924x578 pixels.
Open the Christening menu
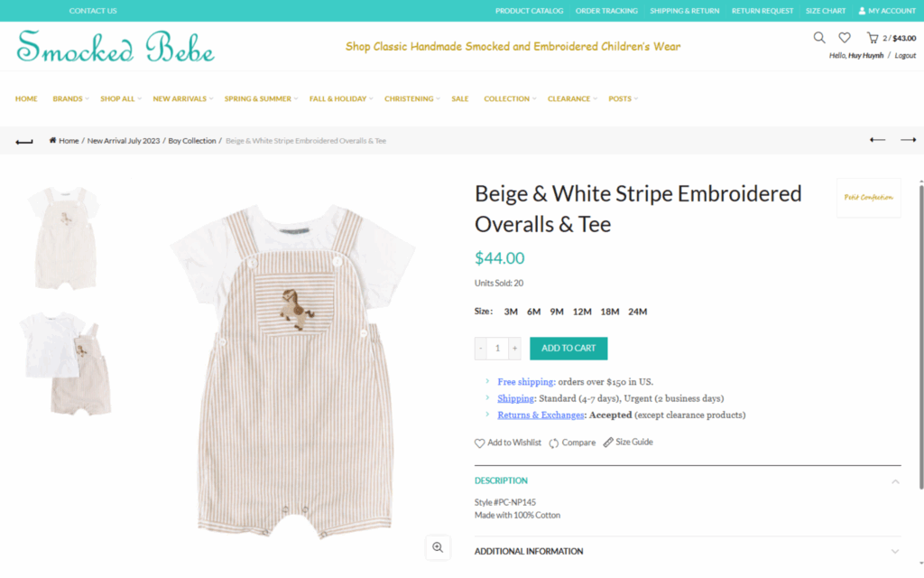pyautogui.click(x=411, y=98)
